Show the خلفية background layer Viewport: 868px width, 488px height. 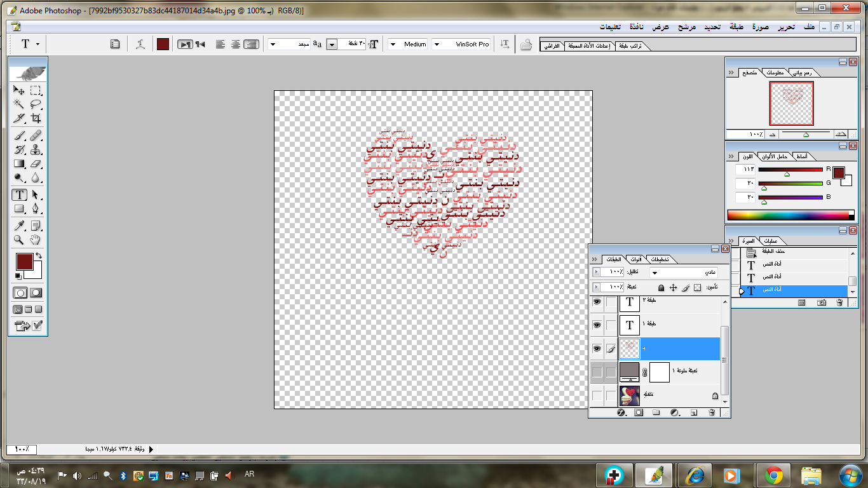pyautogui.click(x=597, y=396)
